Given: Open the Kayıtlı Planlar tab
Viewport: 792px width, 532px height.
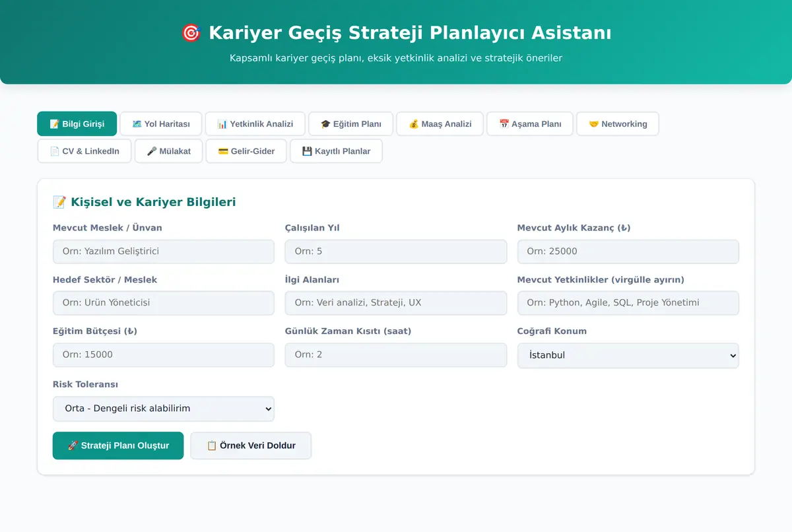Looking at the screenshot, I should pyautogui.click(x=336, y=151).
